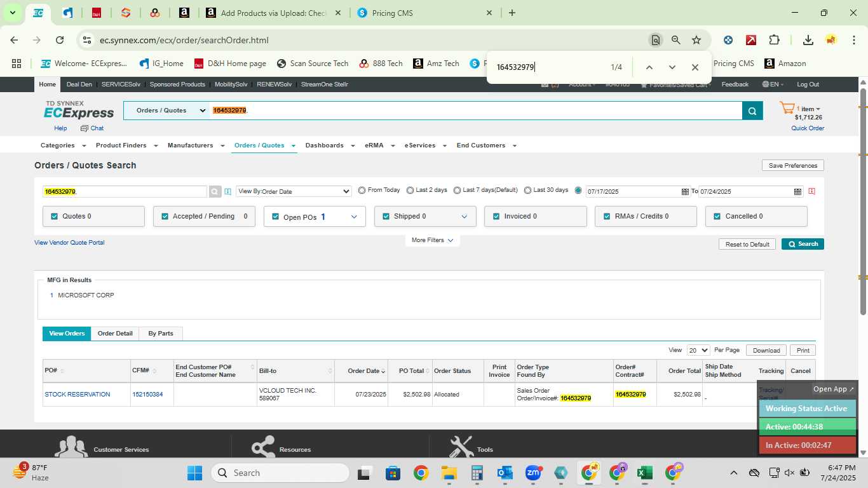
Task: Expand More Filters
Action: click(x=432, y=240)
